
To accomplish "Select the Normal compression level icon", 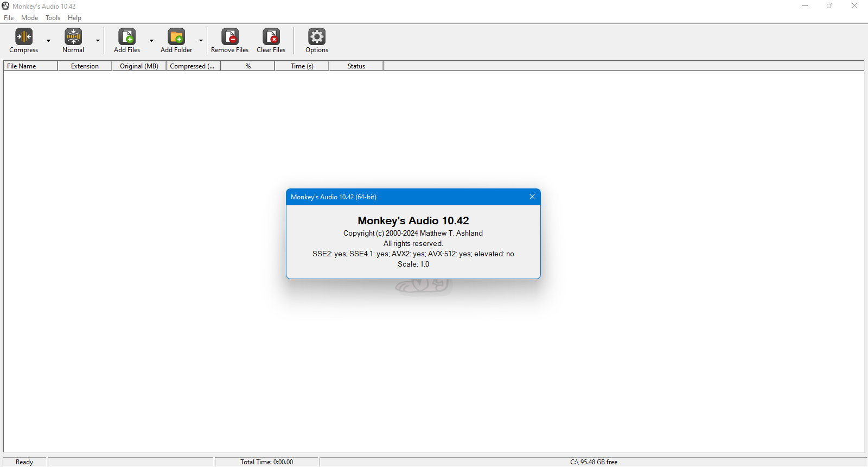I will (73, 36).
